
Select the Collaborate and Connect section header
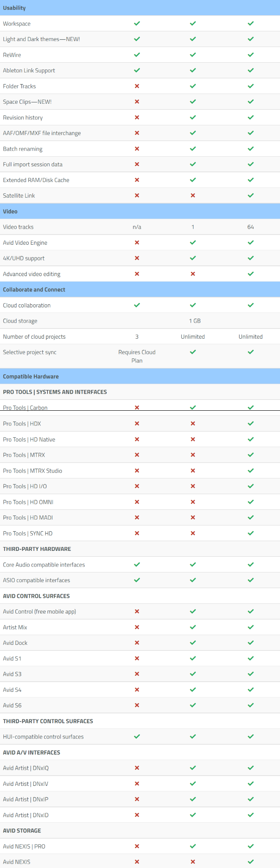34,290
